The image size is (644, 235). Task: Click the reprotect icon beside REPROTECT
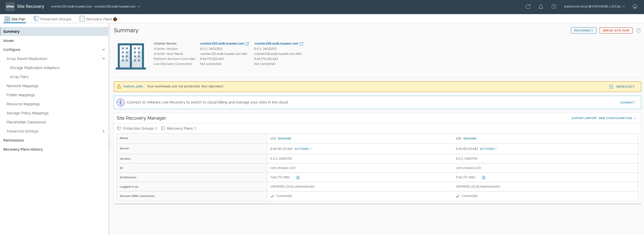pyautogui.click(x=611, y=87)
